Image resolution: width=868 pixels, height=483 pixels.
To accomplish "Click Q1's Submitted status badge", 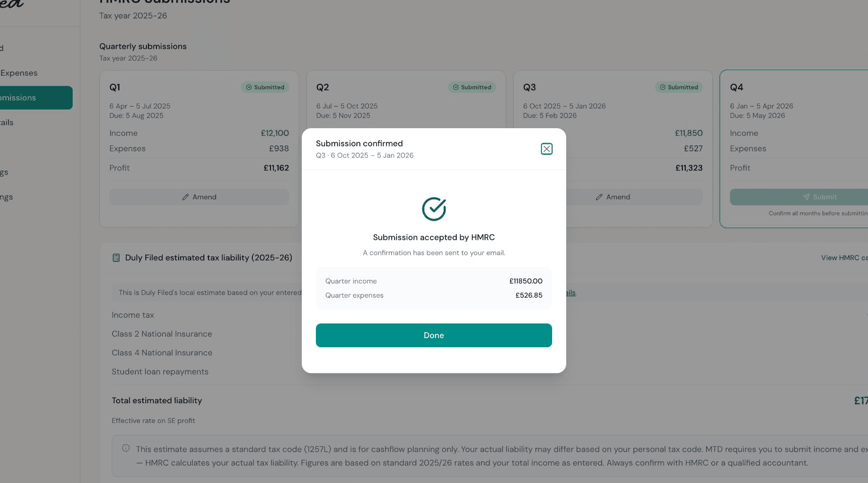I will pos(265,87).
